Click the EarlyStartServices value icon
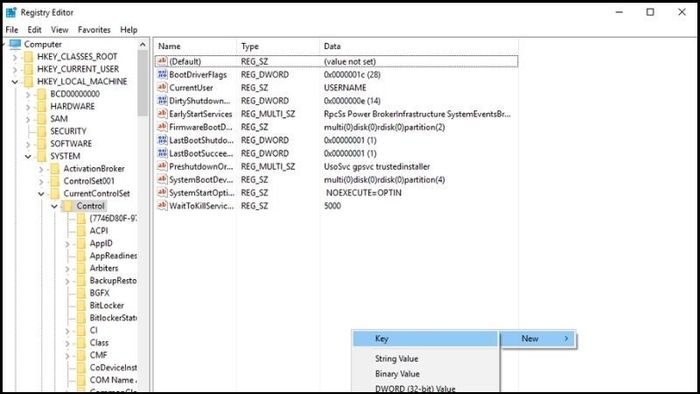700x394 pixels. (x=162, y=114)
